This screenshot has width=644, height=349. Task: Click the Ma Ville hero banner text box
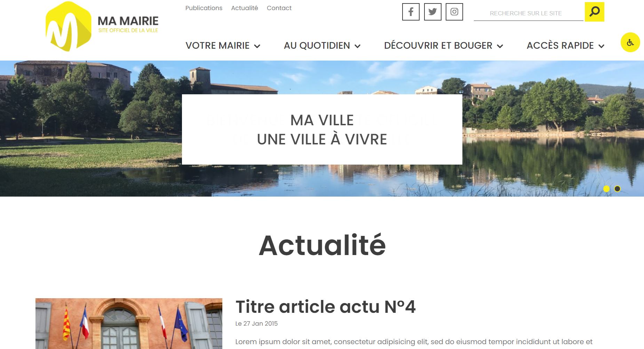pos(322,129)
